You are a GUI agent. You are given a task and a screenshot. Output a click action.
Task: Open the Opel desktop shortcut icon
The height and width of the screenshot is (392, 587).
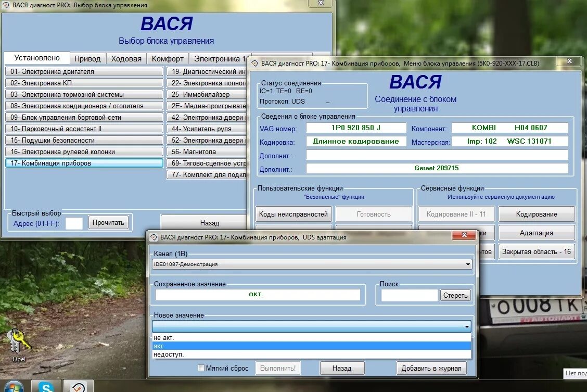point(19,345)
